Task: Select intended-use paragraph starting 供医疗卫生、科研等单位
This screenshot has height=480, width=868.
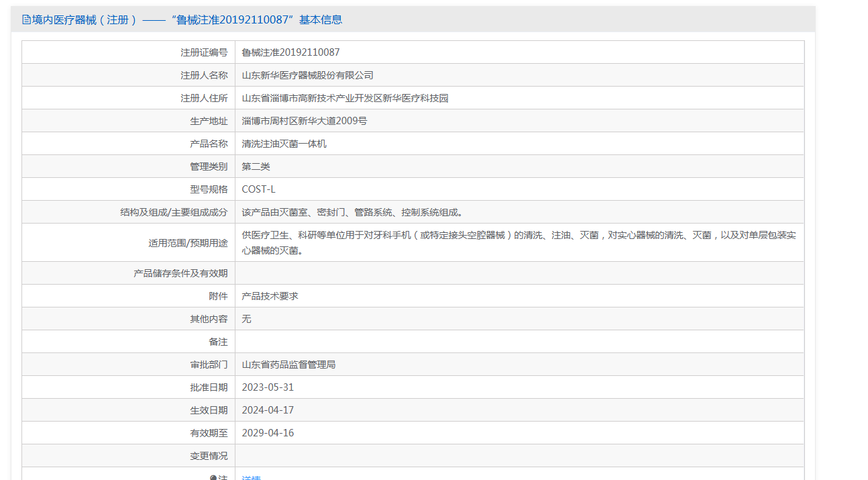Action: click(x=519, y=243)
